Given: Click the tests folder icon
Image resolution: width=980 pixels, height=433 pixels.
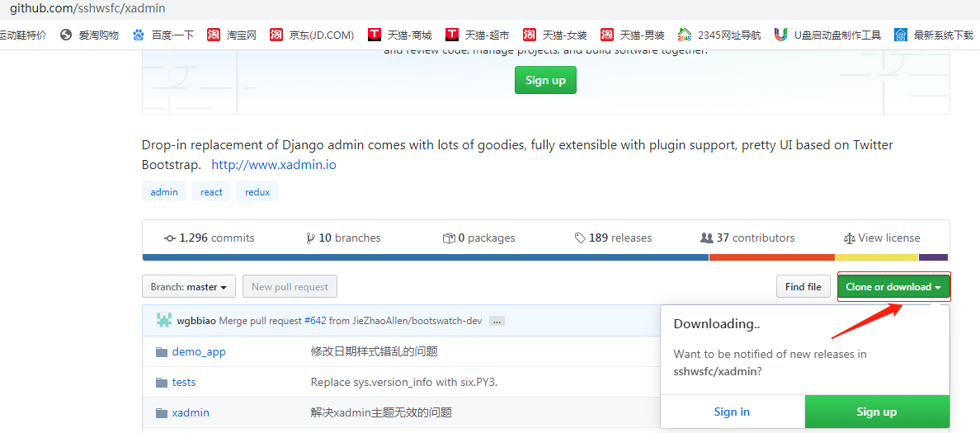Looking at the screenshot, I should coord(162,383).
